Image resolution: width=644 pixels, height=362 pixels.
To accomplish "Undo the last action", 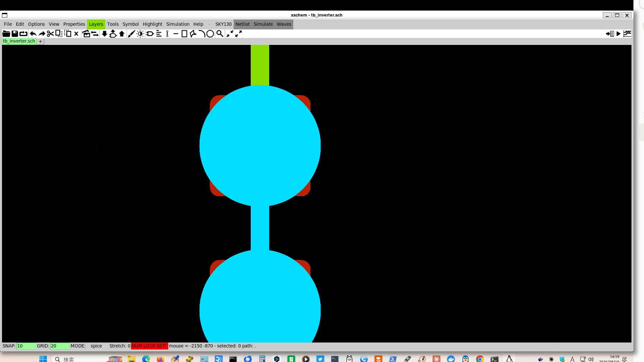I will tap(33, 34).
